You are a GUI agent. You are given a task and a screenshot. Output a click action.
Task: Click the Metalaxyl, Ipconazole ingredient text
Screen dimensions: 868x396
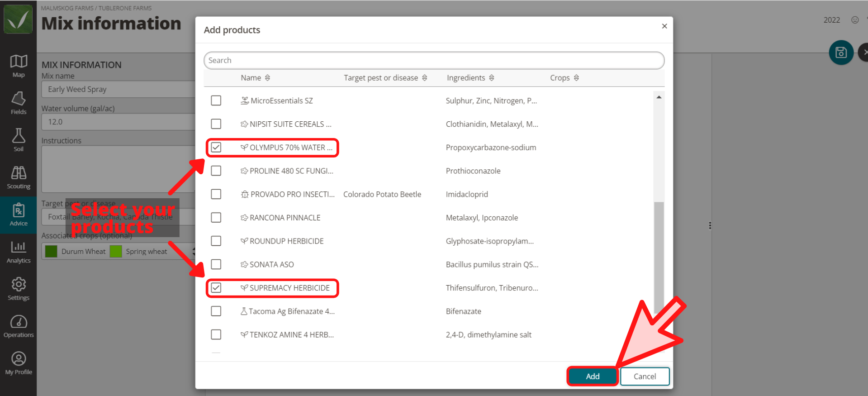482,218
